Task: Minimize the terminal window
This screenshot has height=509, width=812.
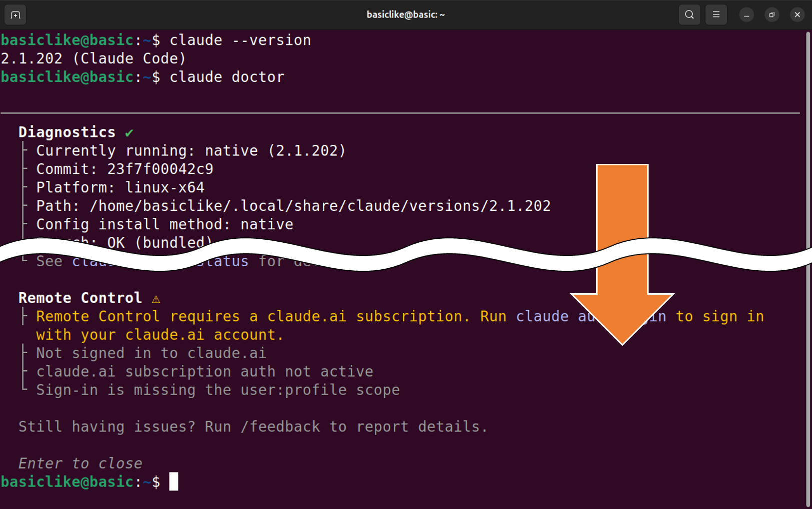Action: click(747, 15)
